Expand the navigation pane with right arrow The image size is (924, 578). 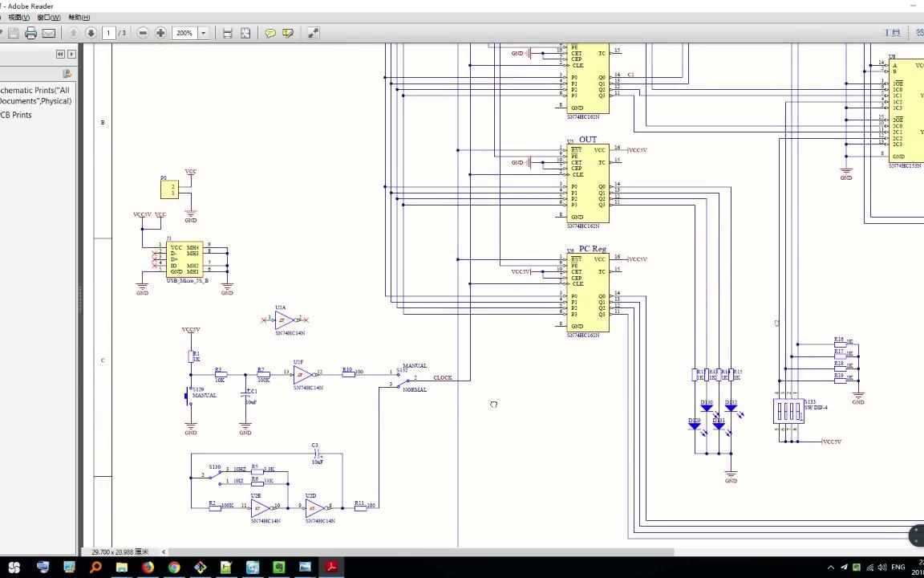click(71, 54)
